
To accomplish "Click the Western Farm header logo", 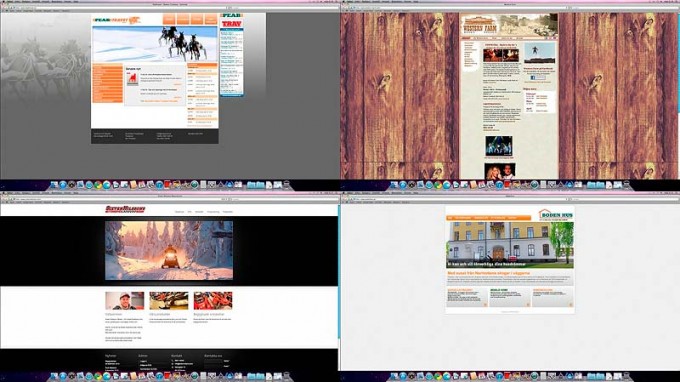I will point(479,25).
